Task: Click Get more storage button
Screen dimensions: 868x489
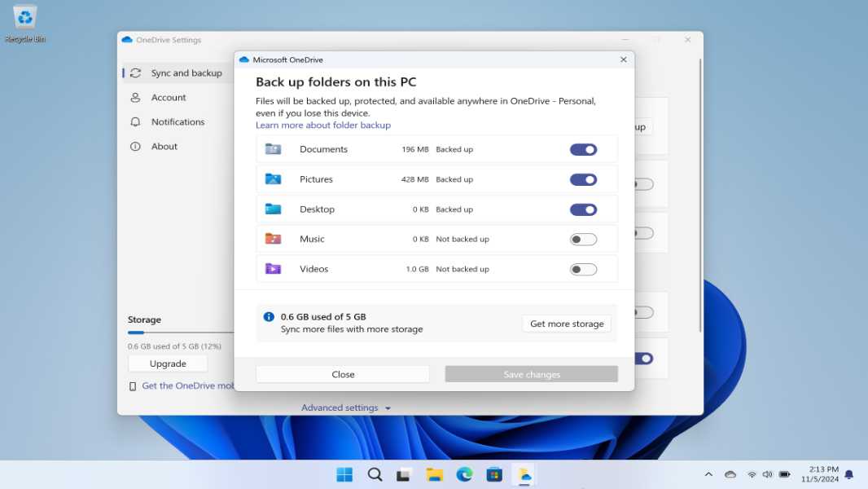Action: [567, 324]
